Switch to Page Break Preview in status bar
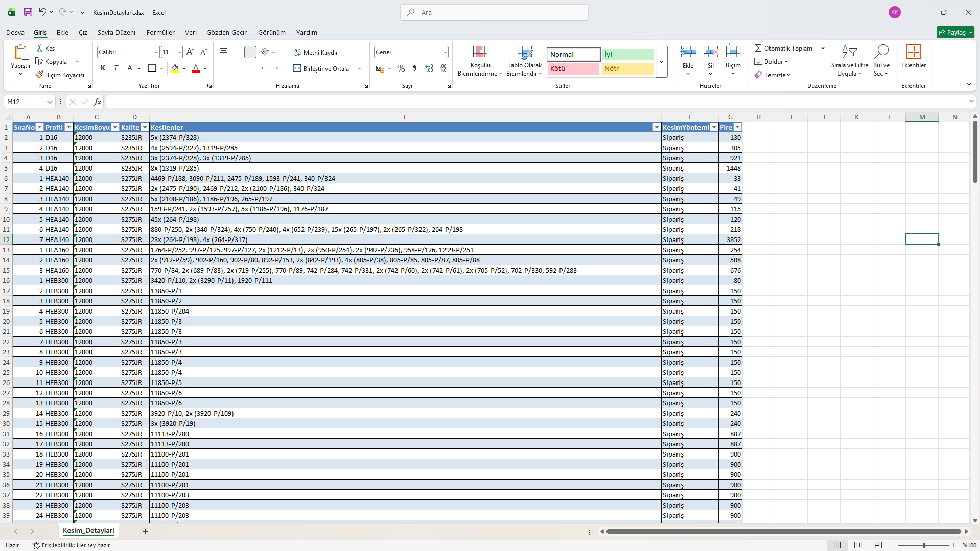Image resolution: width=980 pixels, height=551 pixels. pyautogui.click(x=878, y=545)
